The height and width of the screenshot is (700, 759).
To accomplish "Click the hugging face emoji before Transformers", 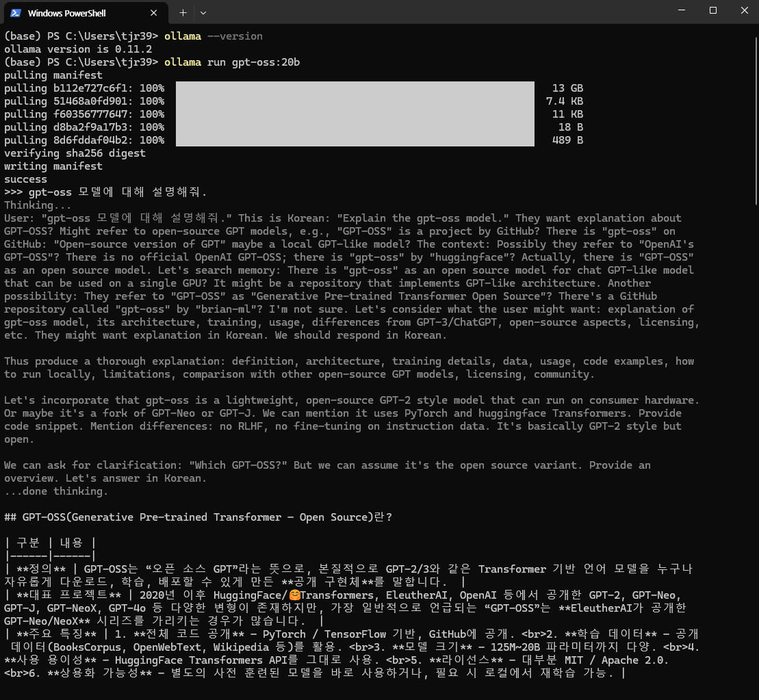I will pos(294,595).
